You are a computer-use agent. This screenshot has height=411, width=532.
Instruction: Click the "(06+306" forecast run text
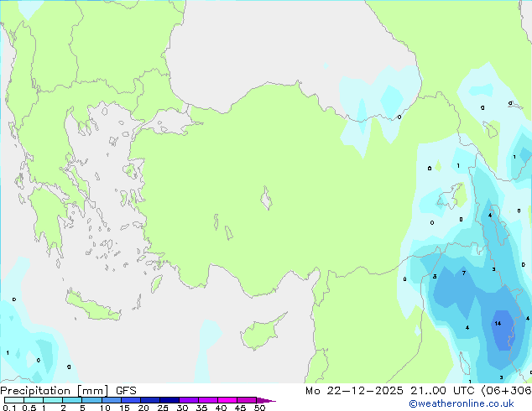click(x=506, y=391)
